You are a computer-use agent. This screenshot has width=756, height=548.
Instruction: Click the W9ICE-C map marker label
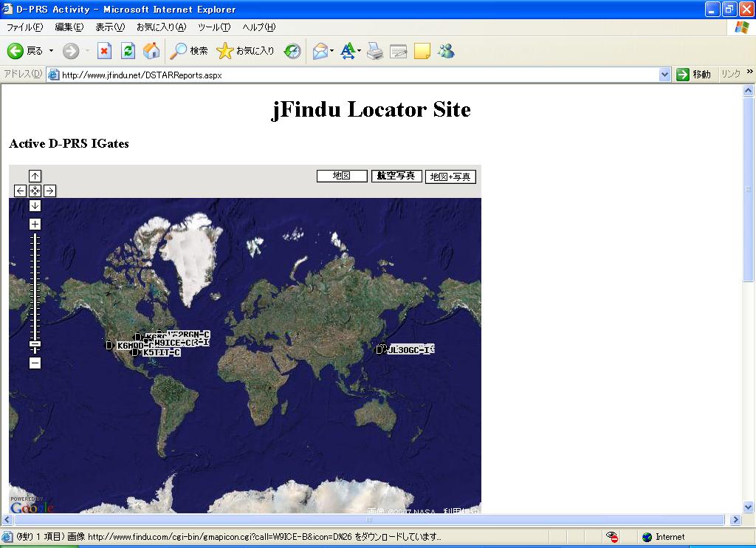click(174, 343)
